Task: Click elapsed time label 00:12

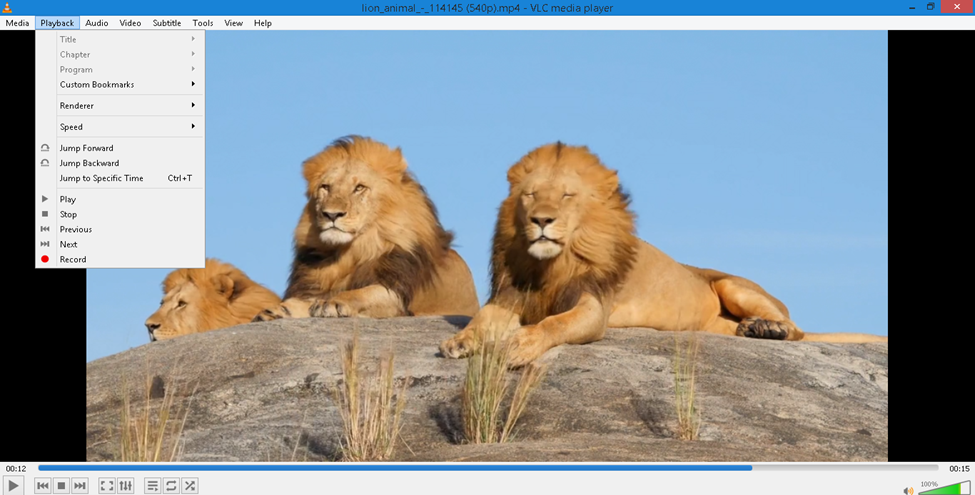Action: click(x=16, y=468)
